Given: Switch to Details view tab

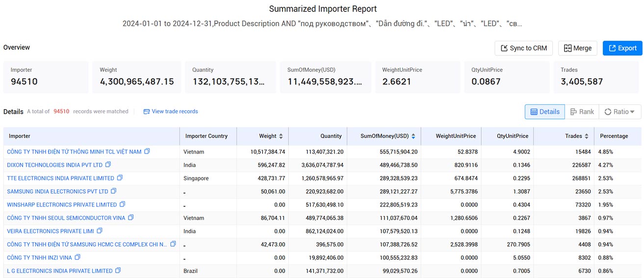Looking at the screenshot, I should click(x=544, y=112).
